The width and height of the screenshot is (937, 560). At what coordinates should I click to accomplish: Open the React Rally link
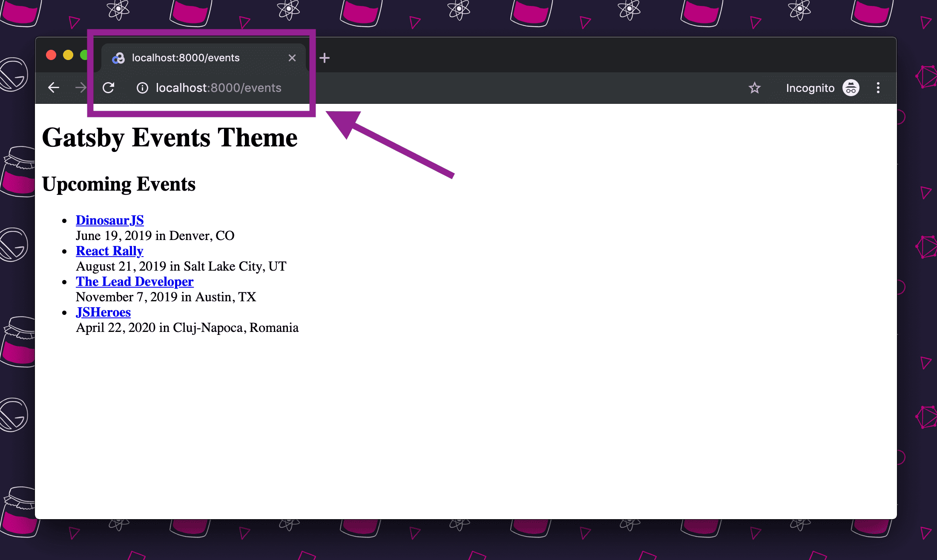pos(109,251)
